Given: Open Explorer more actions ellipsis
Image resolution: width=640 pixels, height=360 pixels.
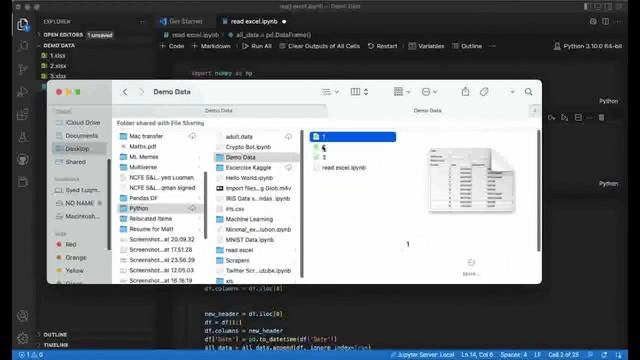Looking at the screenshot, I should [x=142, y=22].
